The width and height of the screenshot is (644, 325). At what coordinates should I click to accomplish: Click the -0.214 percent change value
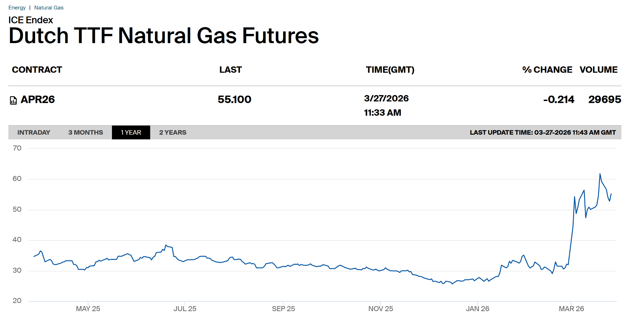coord(559,99)
